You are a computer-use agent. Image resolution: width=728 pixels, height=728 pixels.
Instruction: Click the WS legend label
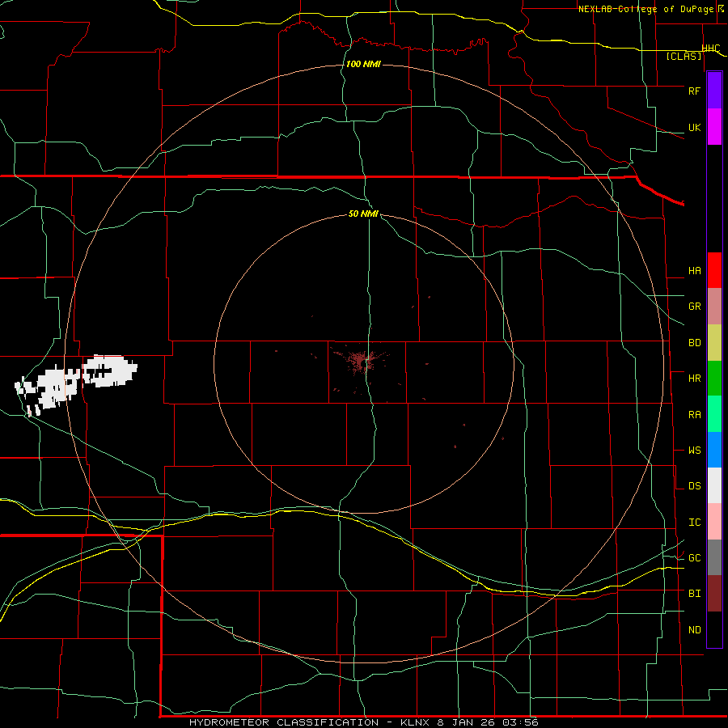point(694,451)
